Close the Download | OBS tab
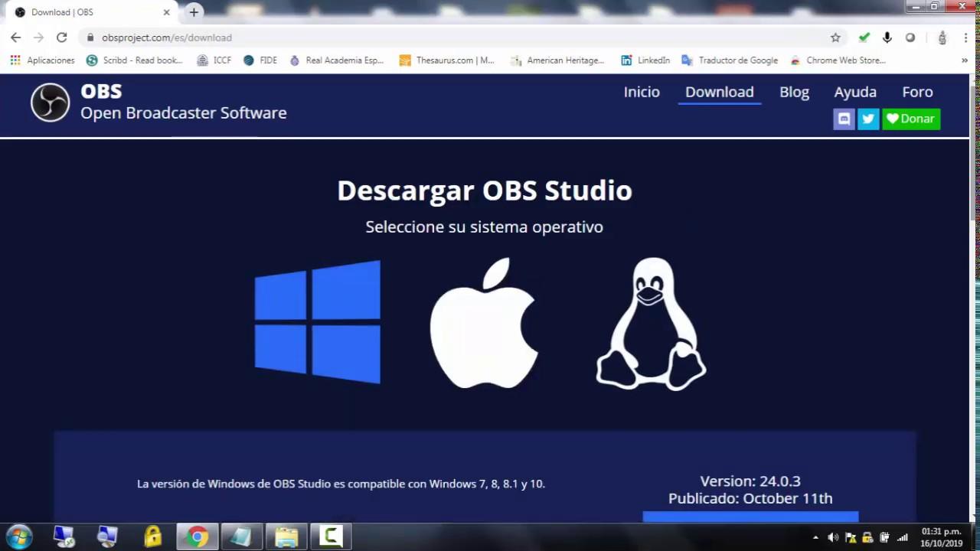The image size is (980, 551). tap(166, 12)
